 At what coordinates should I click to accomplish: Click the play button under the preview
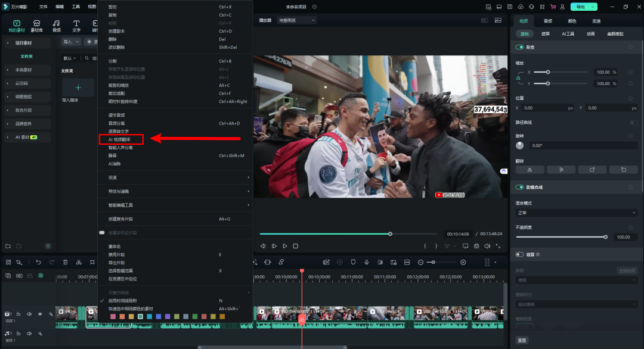(x=284, y=246)
